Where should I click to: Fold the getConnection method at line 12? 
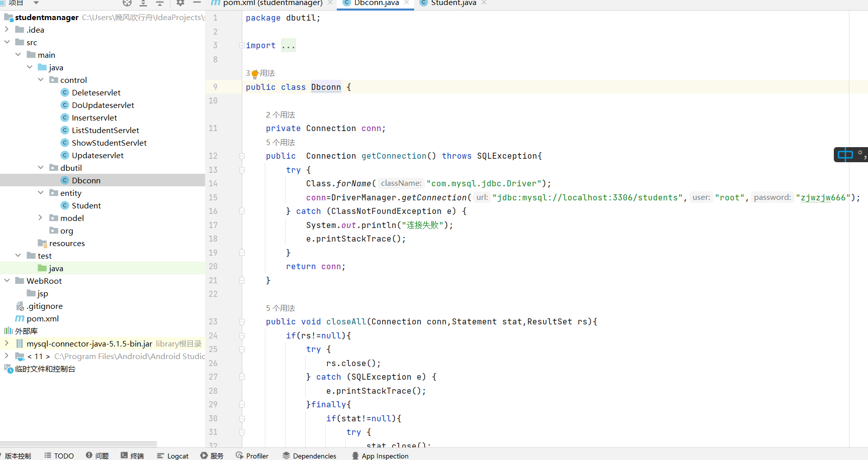point(242,156)
